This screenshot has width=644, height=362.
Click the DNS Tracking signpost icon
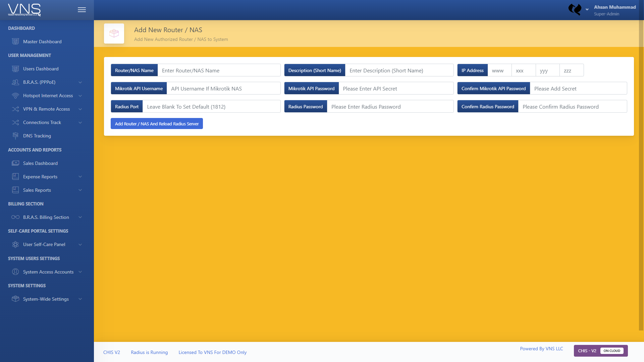click(x=15, y=136)
